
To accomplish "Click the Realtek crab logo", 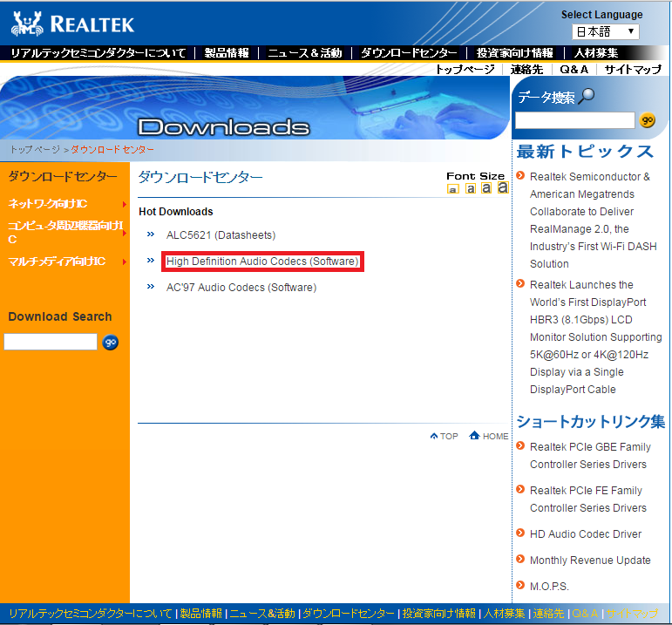I will click(27, 24).
